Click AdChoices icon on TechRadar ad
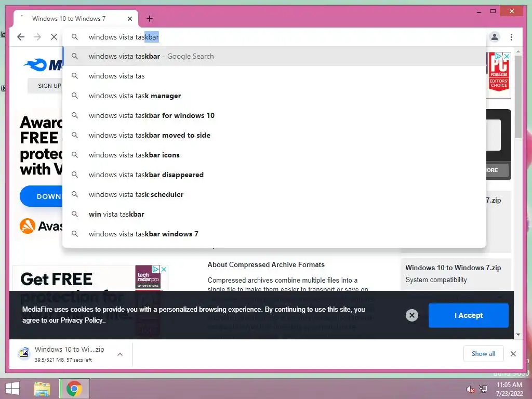Screen dimensions: 532x399 [156, 269]
